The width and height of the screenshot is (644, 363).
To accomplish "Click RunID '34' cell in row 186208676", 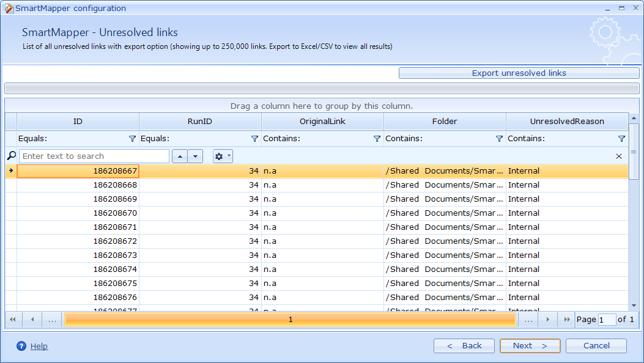I will [x=200, y=298].
